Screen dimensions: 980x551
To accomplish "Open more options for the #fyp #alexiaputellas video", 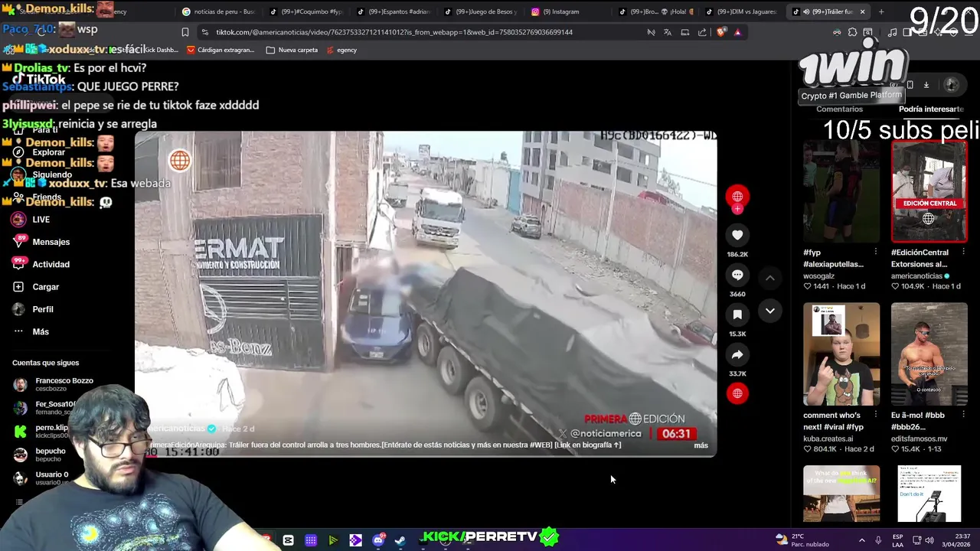I will pos(875,252).
